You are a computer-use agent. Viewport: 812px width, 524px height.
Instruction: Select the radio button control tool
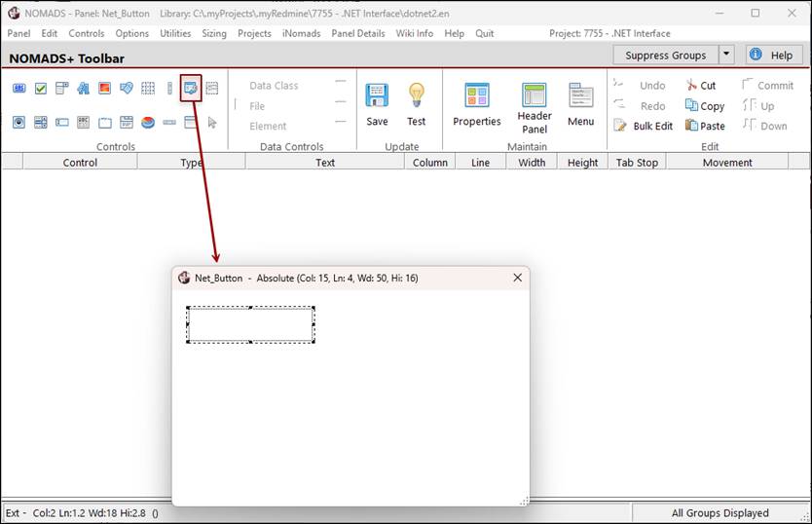click(19, 123)
